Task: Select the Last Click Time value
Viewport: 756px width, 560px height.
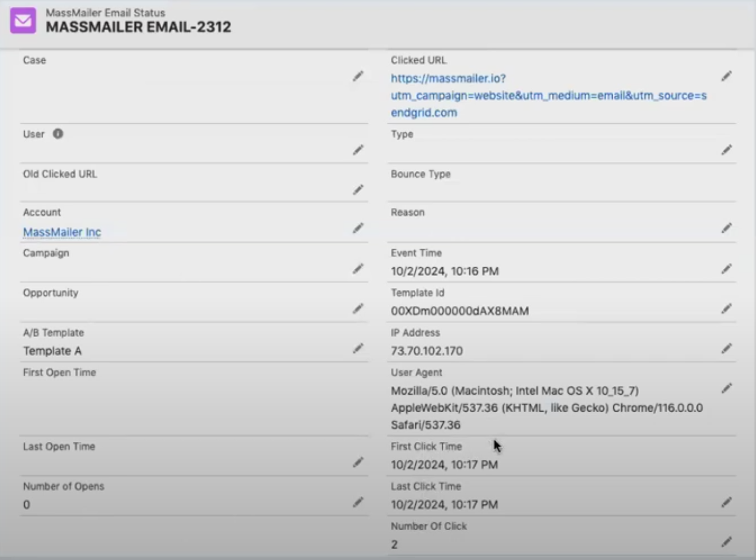Action: [x=445, y=505]
